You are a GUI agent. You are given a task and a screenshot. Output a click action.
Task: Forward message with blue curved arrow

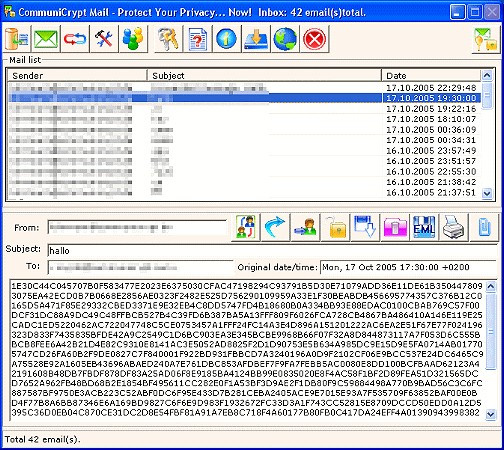click(x=275, y=227)
